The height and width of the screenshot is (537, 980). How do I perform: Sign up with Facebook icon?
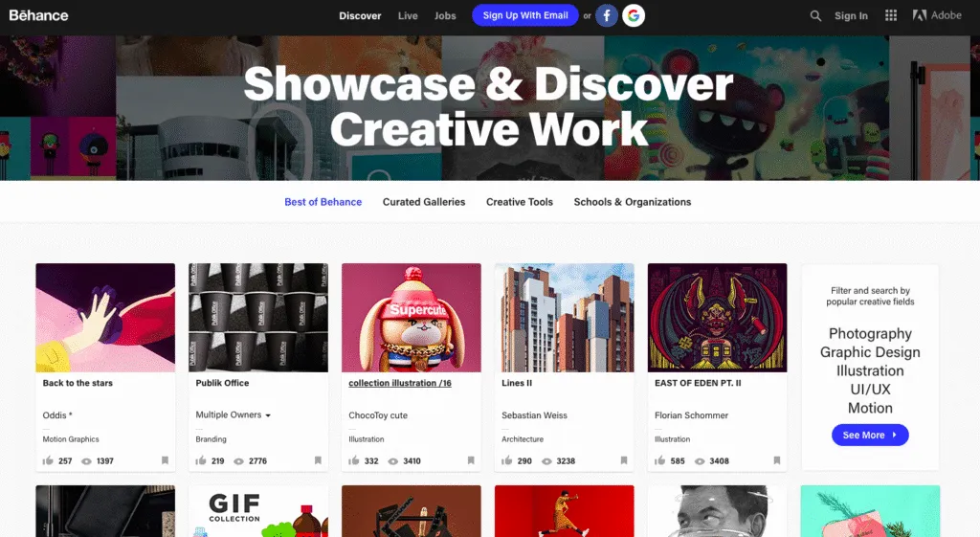coord(606,15)
